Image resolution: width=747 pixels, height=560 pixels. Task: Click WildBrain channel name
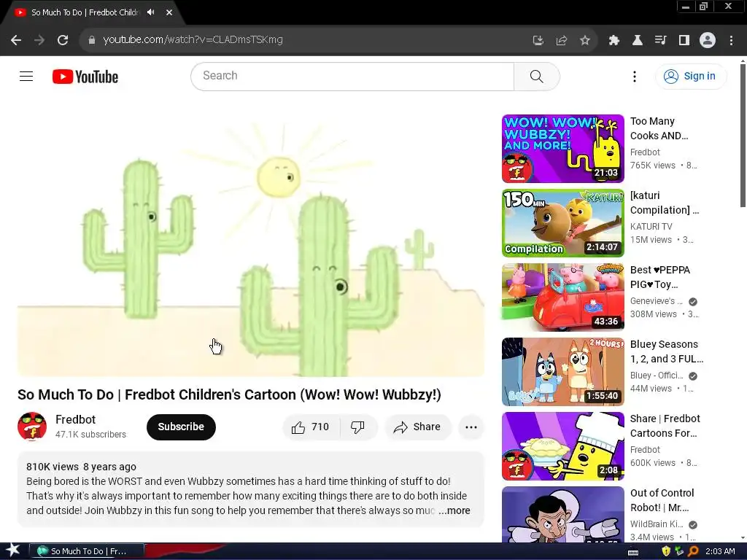(657, 524)
